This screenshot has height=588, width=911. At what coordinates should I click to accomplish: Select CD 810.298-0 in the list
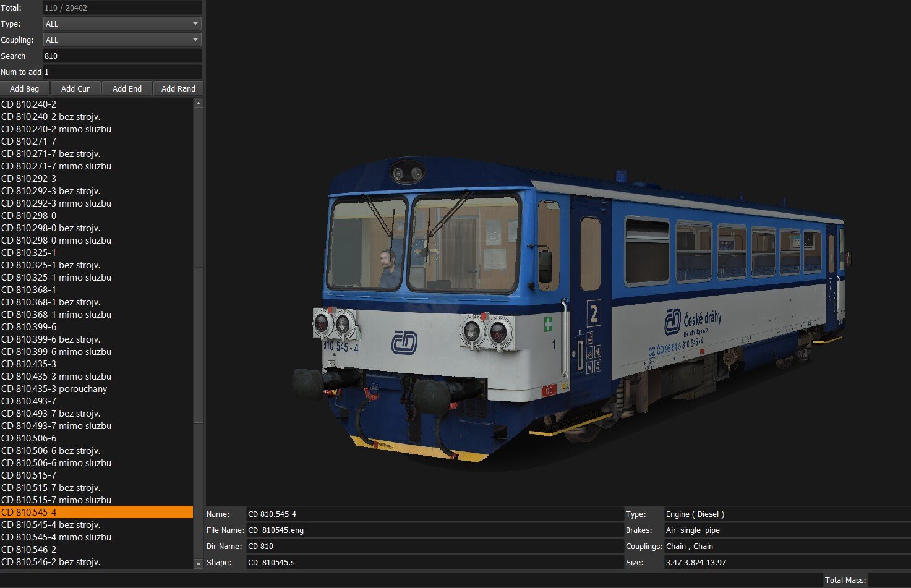96,215
